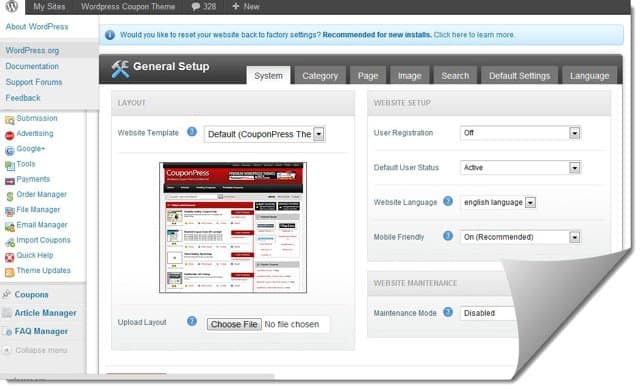Viewport: 640px width, 389px height.
Task: Click the Article Manager menu icon
Action: point(7,313)
